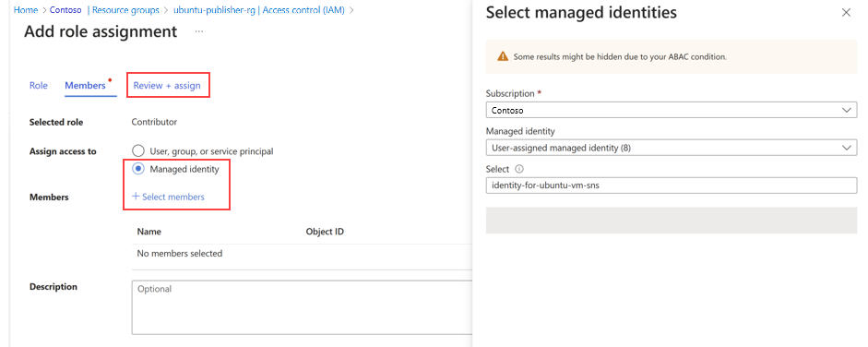Click the info icon next to Select label
The width and height of the screenshot is (868, 347).
[519, 170]
